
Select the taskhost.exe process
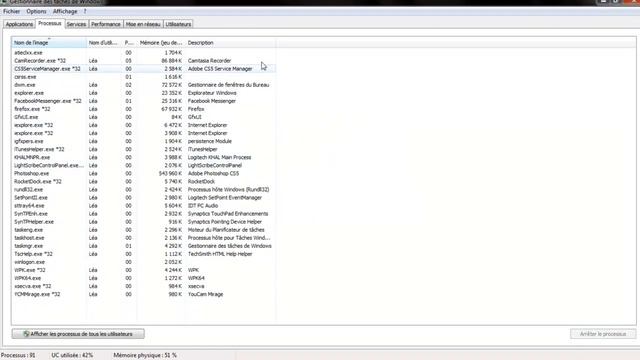pos(144,238)
